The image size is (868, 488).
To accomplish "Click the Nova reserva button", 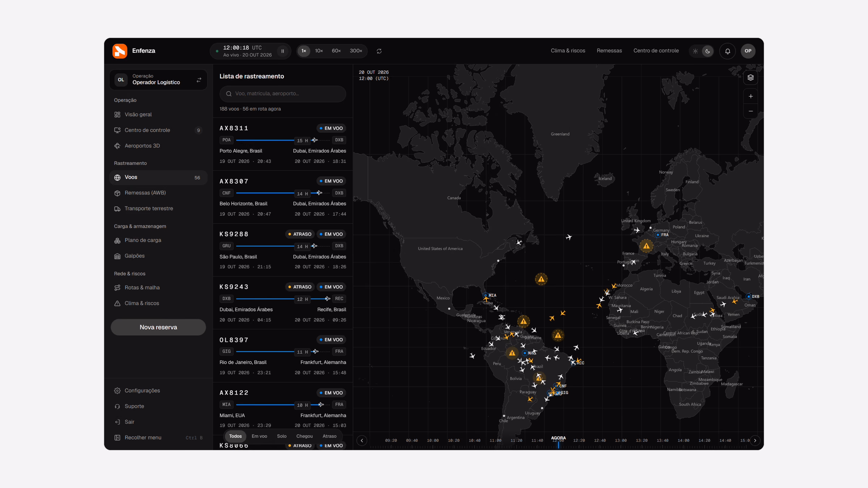I will [x=158, y=327].
